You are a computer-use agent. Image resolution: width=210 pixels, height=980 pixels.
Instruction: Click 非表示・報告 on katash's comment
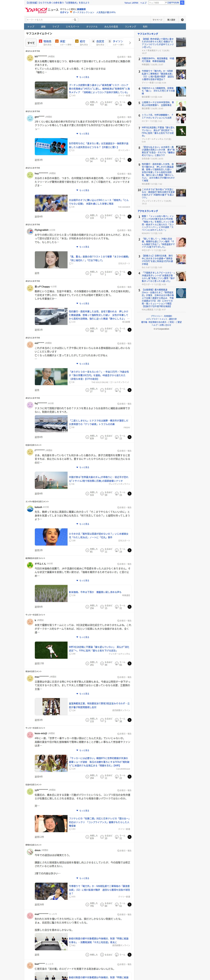tap(124, 507)
